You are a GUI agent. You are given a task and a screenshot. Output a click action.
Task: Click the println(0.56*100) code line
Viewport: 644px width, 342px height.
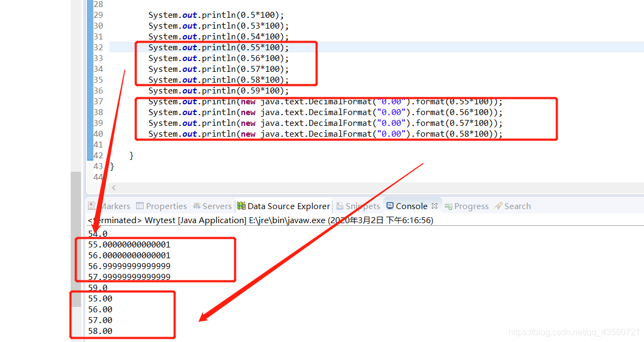pyautogui.click(x=219, y=58)
